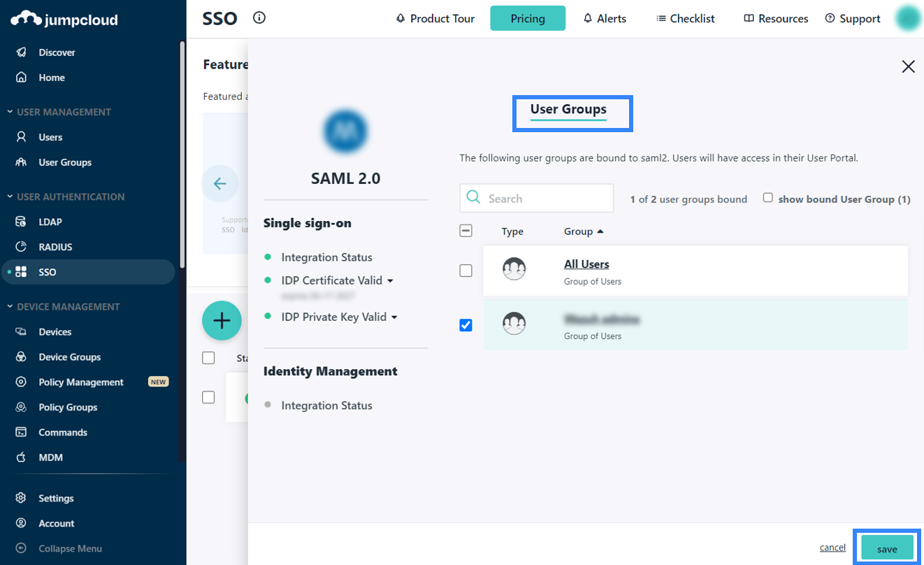Click the Settings gear icon
The height and width of the screenshot is (565, 924).
[21, 498]
